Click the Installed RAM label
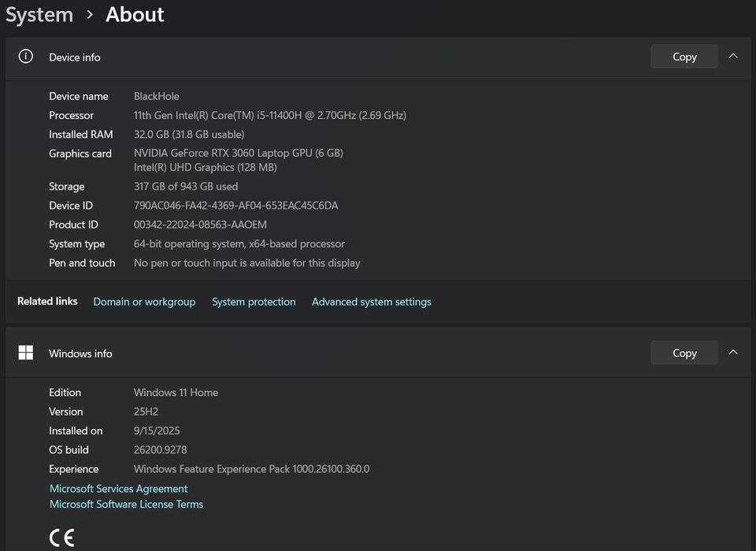Image resolution: width=756 pixels, height=551 pixels. (80, 134)
